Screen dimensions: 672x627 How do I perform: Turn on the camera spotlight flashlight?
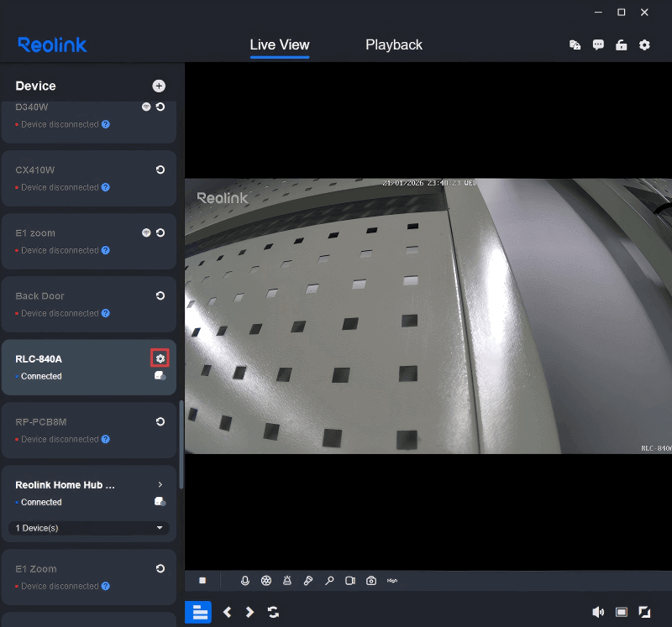pos(308,580)
